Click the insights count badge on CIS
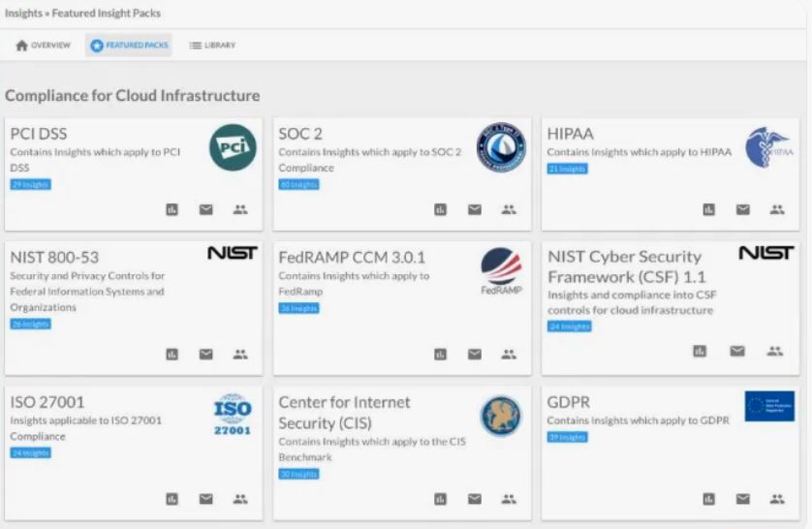Screen dimensions: 812x529 coord(298,474)
